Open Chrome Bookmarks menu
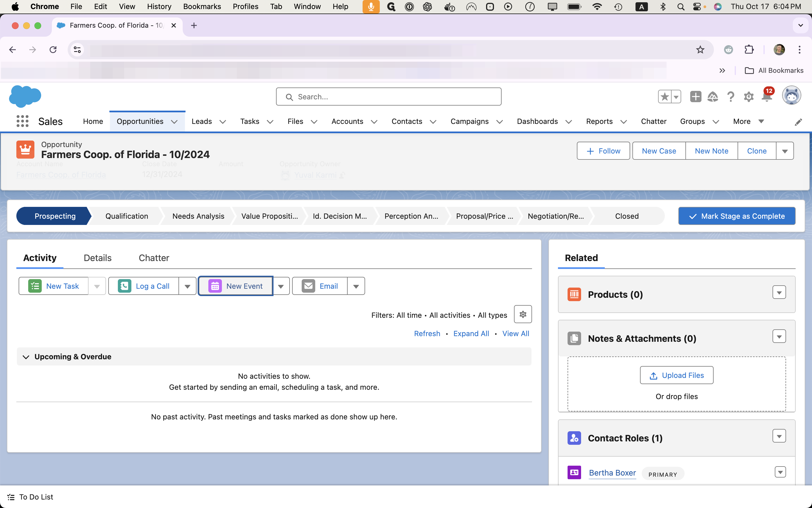The width and height of the screenshot is (812, 508). click(202, 6)
